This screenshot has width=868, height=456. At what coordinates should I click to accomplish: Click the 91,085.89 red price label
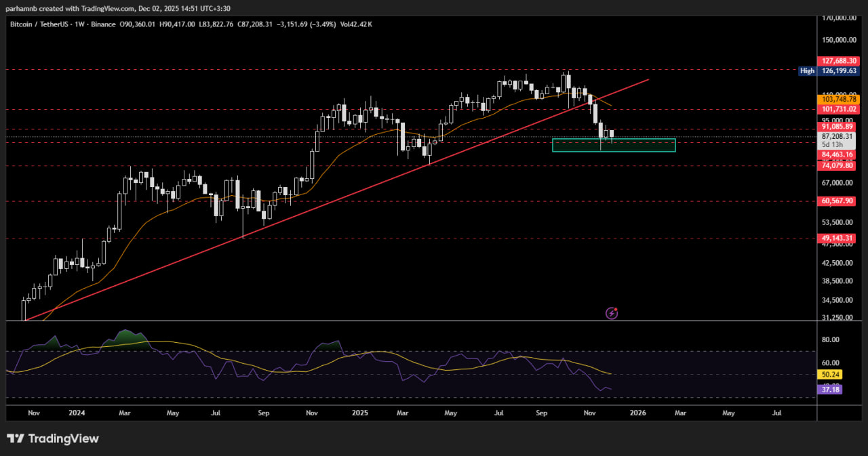[x=837, y=127]
